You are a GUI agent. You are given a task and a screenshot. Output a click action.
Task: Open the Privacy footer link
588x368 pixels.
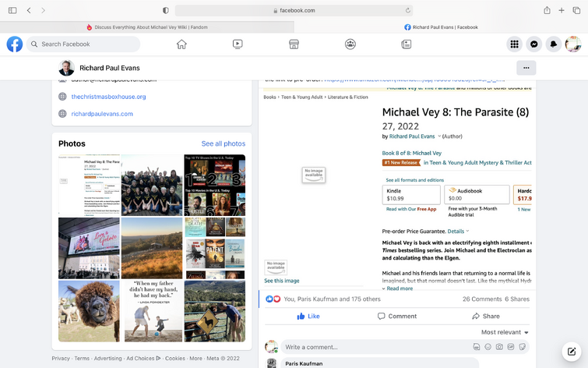(x=61, y=358)
